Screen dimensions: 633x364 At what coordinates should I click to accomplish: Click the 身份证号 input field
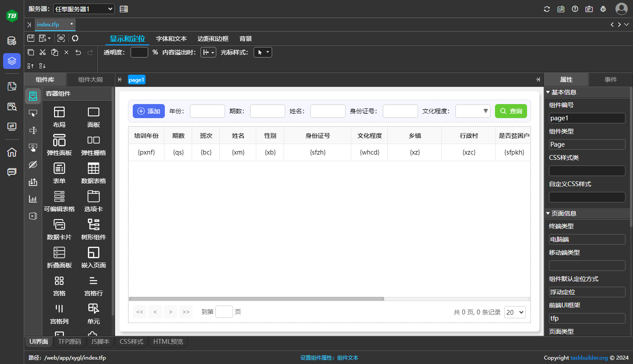point(400,111)
